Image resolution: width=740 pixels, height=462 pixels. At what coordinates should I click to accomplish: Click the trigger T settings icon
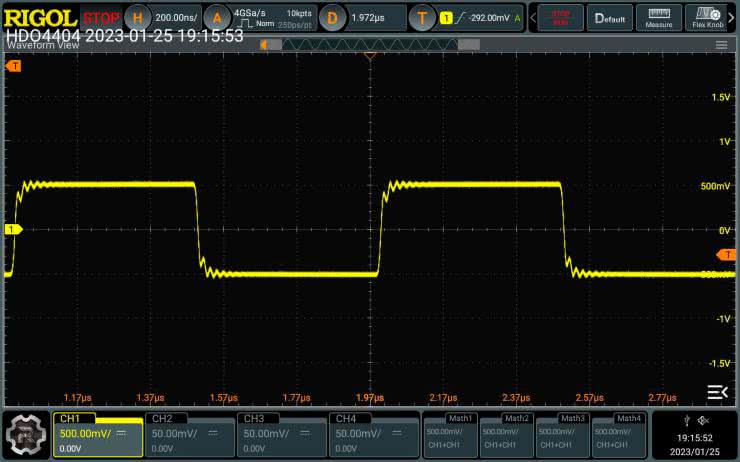(422, 17)
